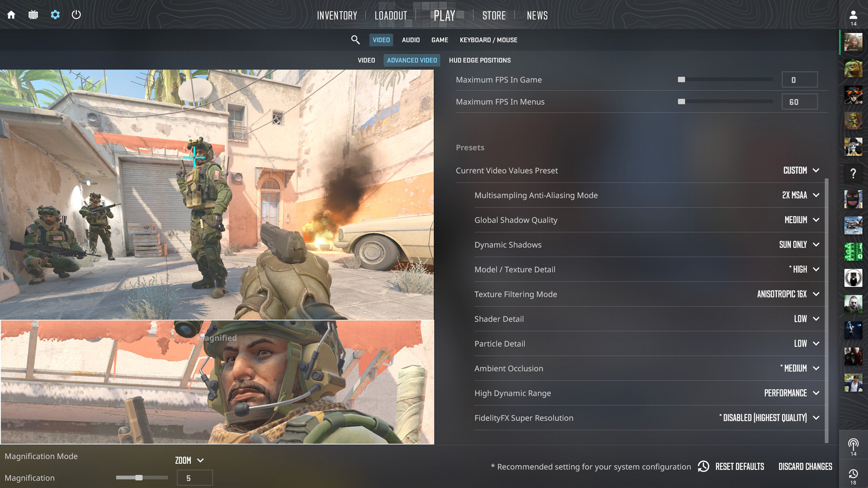This screenshot has width=868, height=488.
Task: Click the settings list scrollbar
Action: click(827, 310)
